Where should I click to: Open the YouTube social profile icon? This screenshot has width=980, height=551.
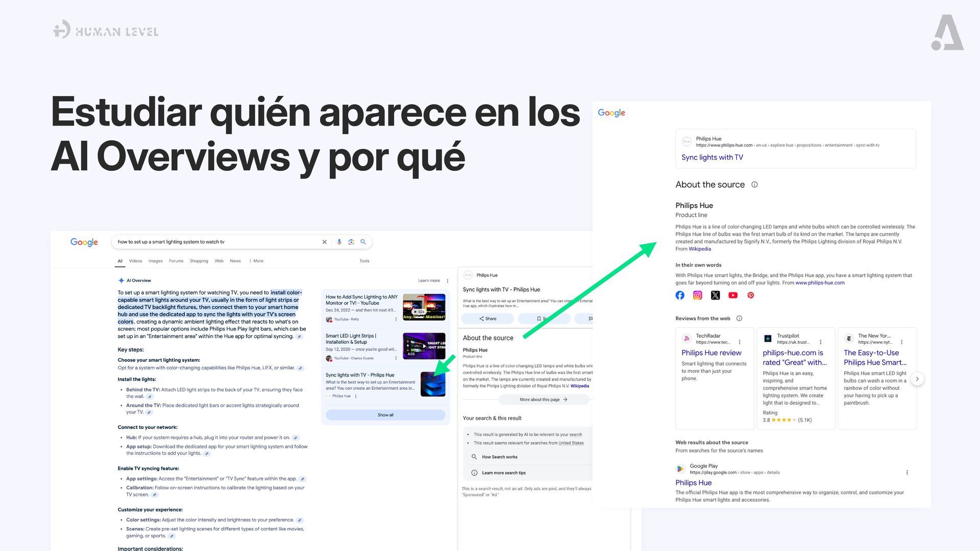(733, 295)
